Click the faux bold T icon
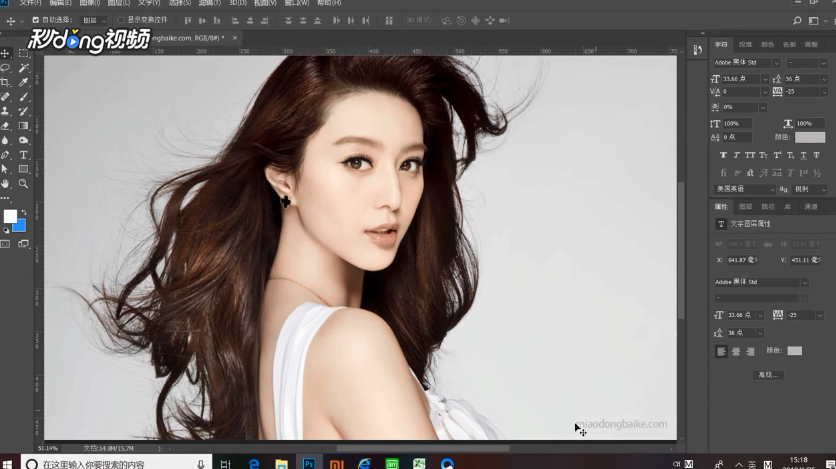The height and width of the screenshot is (469, 836). tap(723, 155)
